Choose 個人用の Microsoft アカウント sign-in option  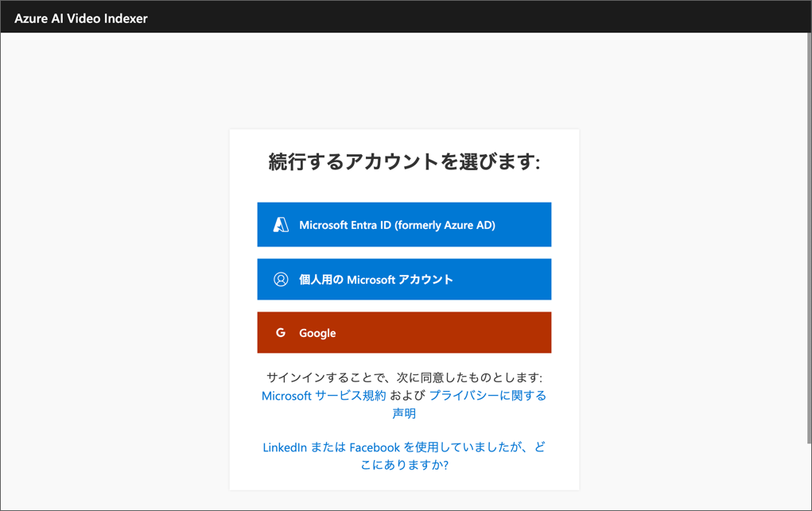pos(404,280)
